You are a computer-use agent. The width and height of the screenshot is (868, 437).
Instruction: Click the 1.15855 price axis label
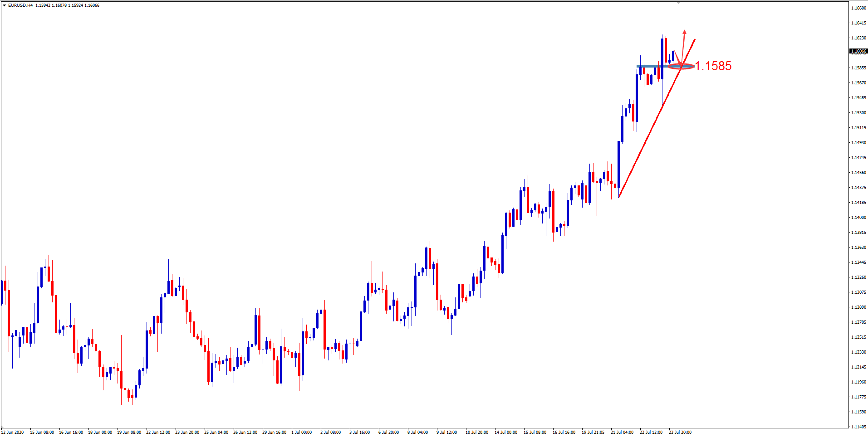point(858,68)
